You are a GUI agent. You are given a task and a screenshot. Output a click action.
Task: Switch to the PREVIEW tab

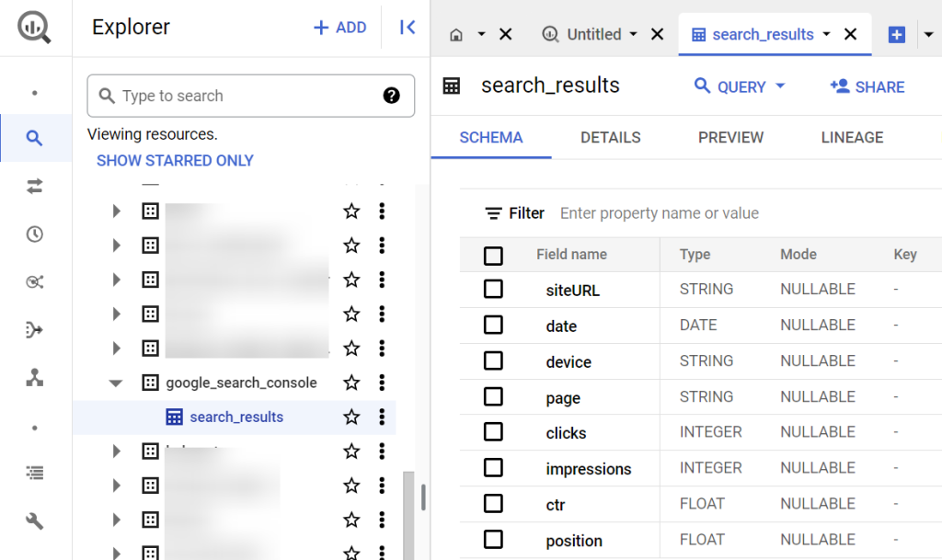(x=730, y=137)
